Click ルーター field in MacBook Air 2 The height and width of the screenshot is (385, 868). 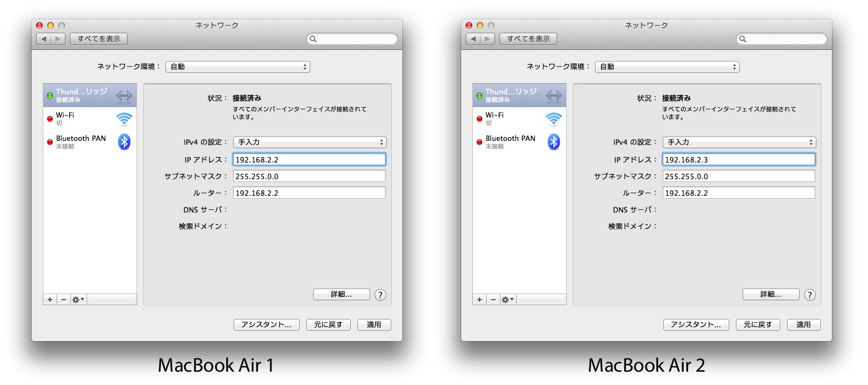(x=739, y=193)
